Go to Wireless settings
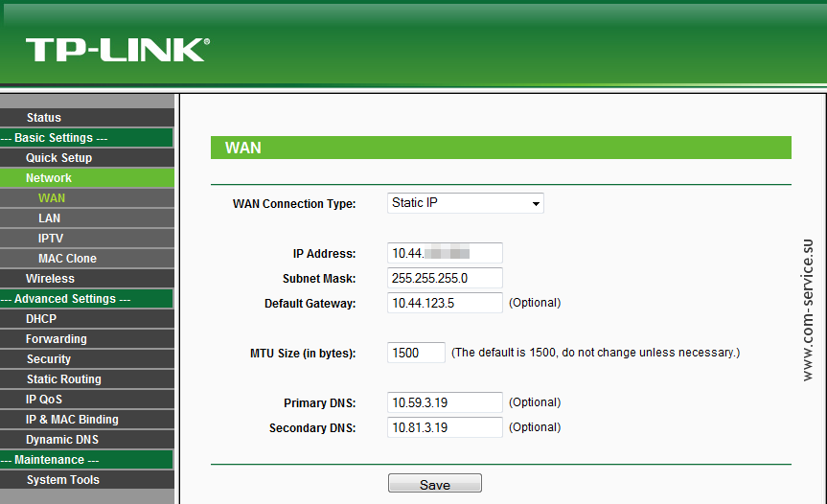Screen dimensions: 827x504 (87, 279)
